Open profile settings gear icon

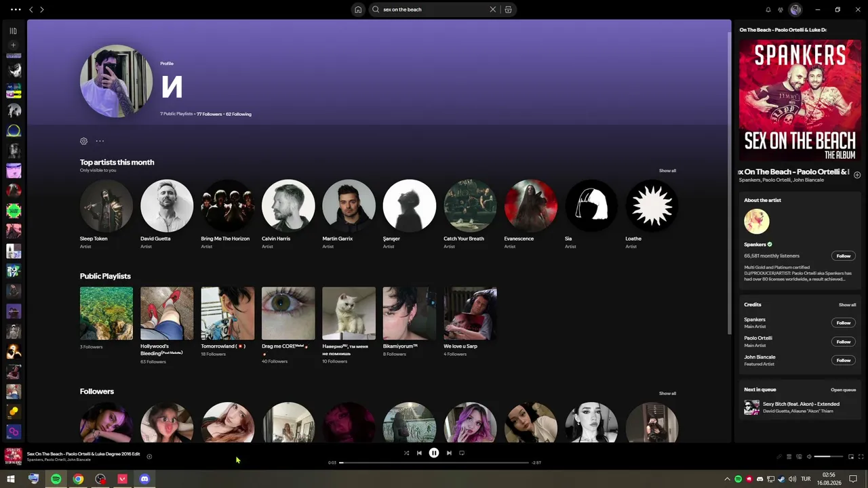[x=83, y=141]
